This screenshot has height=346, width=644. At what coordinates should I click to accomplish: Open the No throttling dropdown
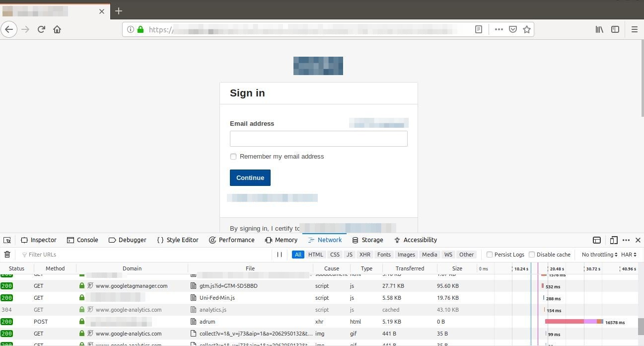[599, 255]
